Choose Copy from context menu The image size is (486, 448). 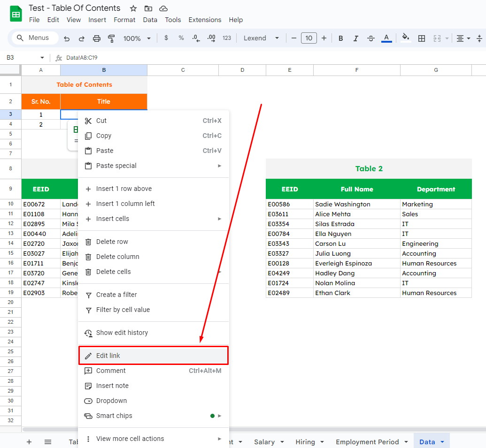154,136
